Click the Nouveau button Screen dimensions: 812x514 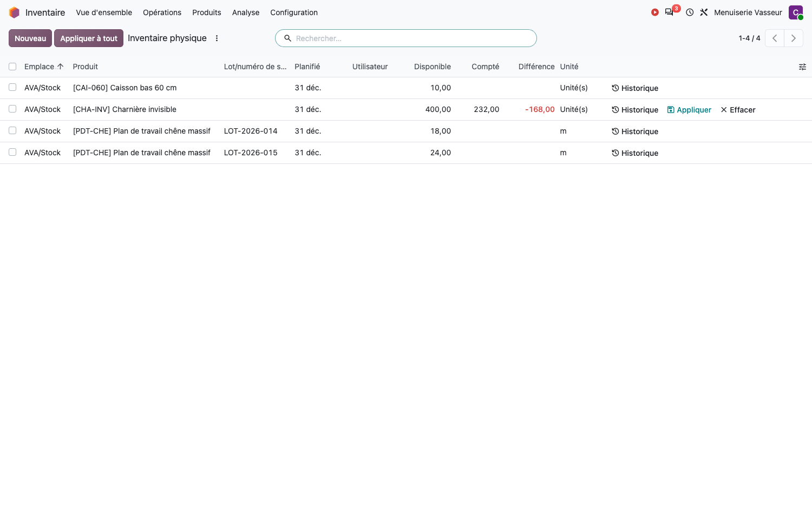30,38
